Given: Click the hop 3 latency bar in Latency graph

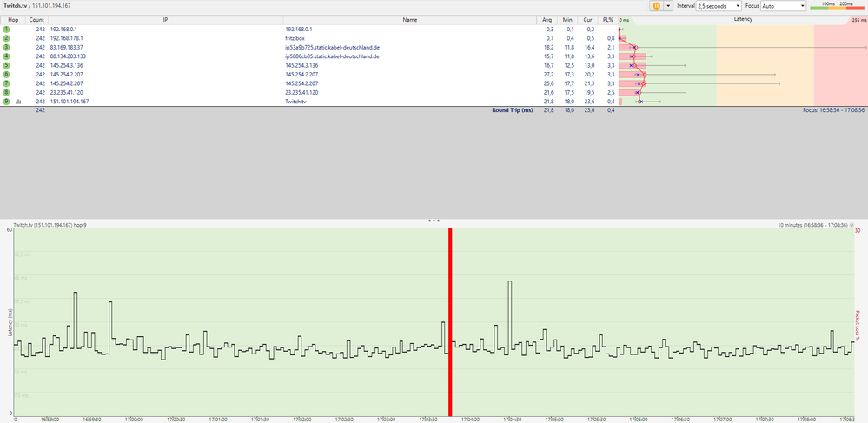Looking at the screenshot, I should [x=627, y=48].
